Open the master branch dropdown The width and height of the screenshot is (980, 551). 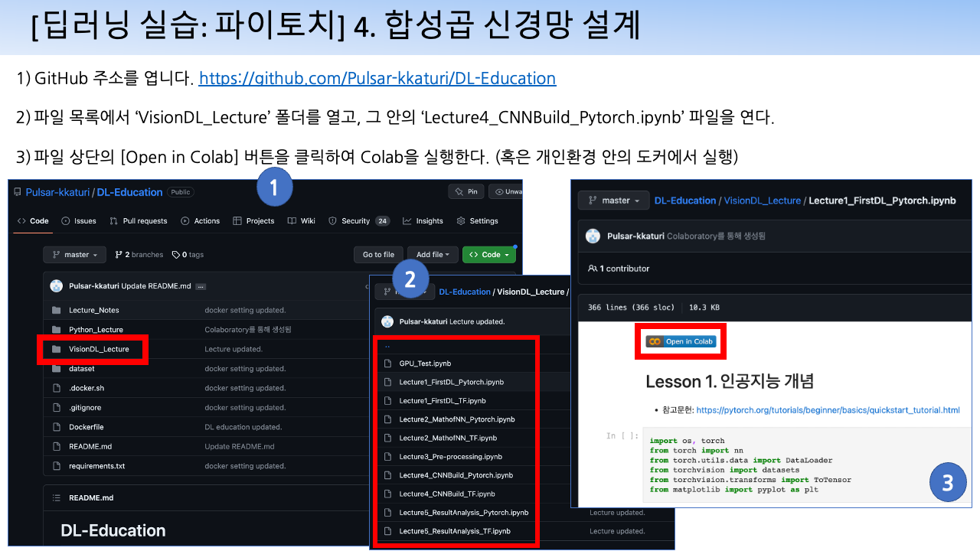pyautogui.click(x=73, y=254)
